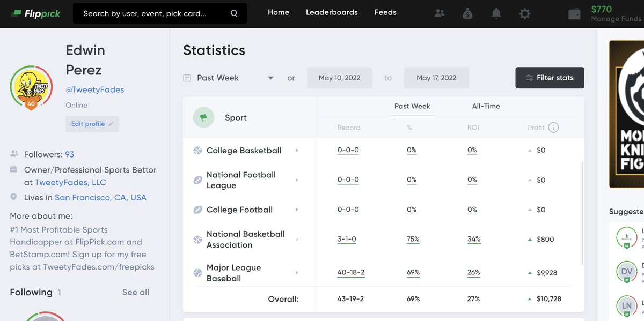Click the National Basketball Association icon
Image resolution: width=644 pixels, height=321 pixels.
pos(197,239)
